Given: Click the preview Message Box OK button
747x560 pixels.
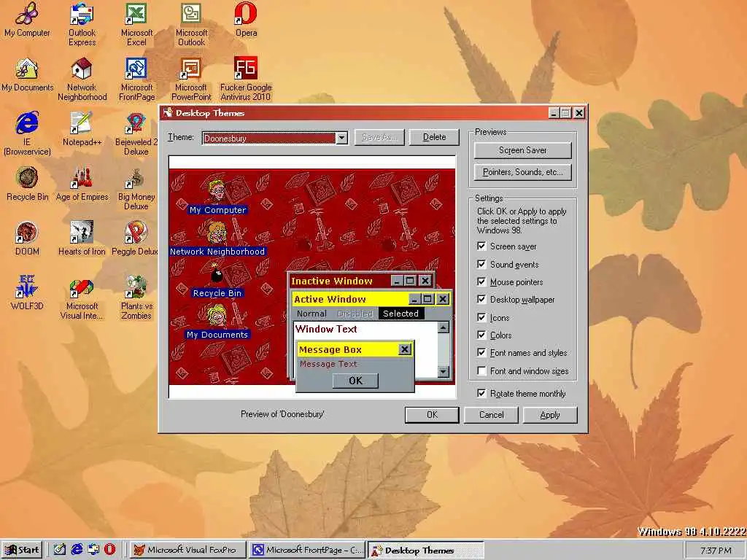Looking at the screenshot, I should coord(355,381).
